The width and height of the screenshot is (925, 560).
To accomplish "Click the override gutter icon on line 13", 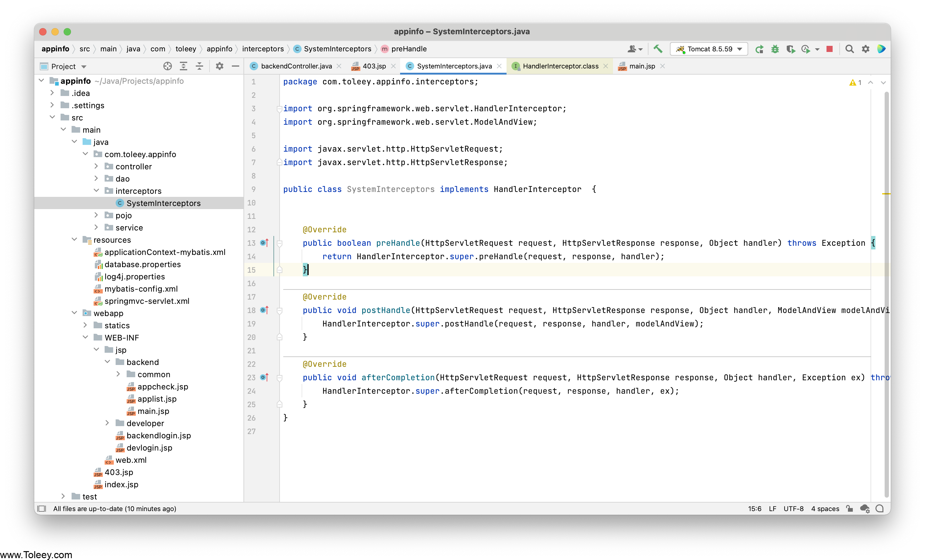I will (264, 243).
